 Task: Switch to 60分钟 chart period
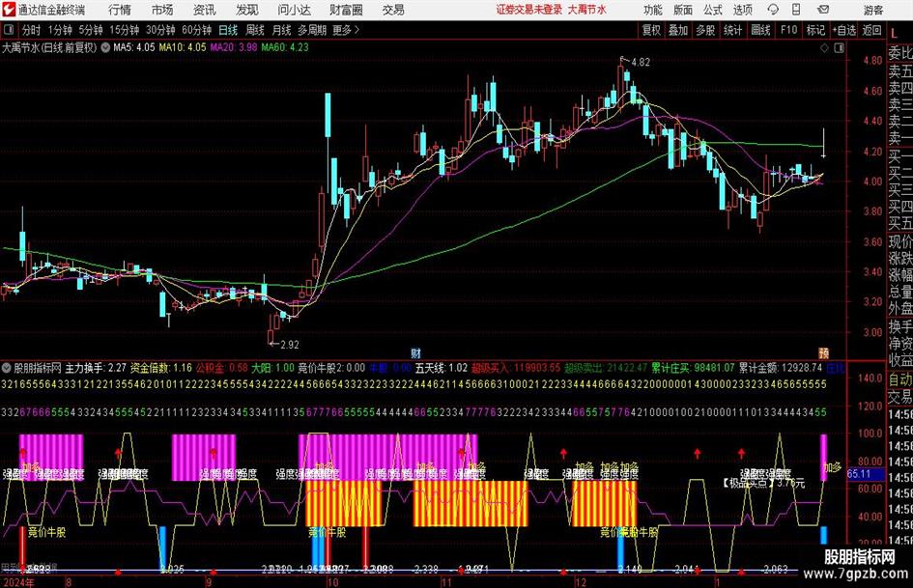click(x=197, y=30)
